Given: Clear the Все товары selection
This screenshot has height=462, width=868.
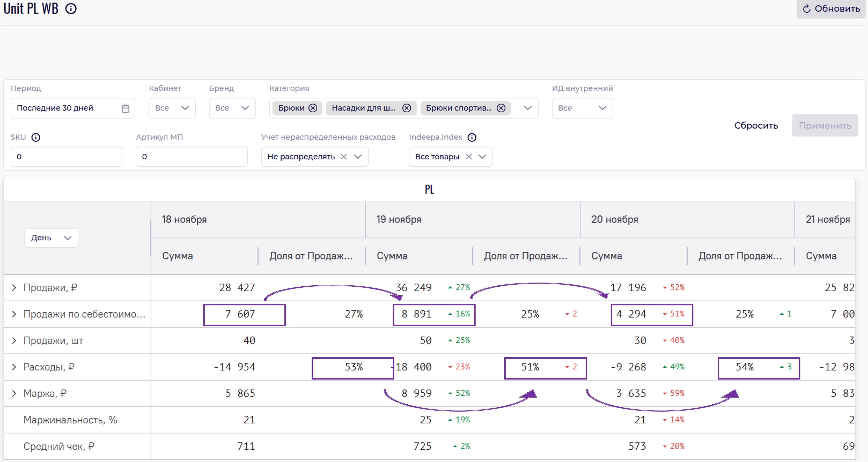Looking at the screenshot, I should pyautogui.click(x=468, y=157).
